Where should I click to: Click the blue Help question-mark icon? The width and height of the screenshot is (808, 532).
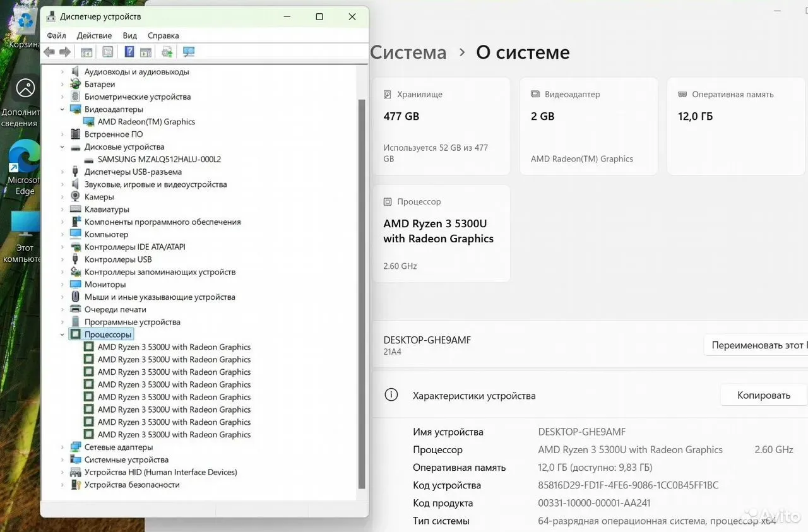tap(129, 52)
